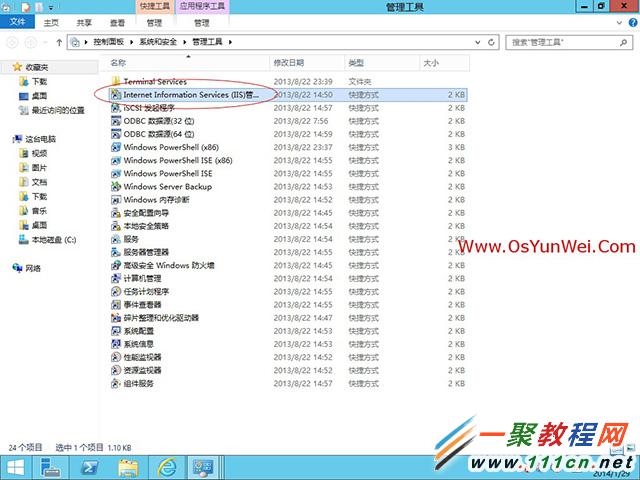This screenshot has width=640, height=480.
Task: Open File Explorer from the taskbar
Action: click(128, 468)
